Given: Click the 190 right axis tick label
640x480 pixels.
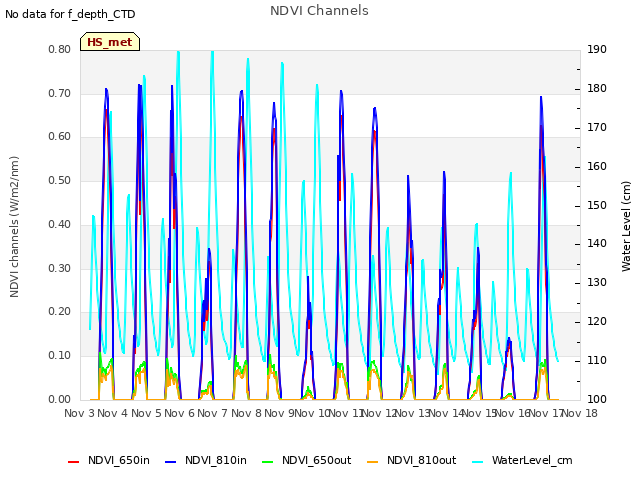Looking at the screenshot, I should (x=597, y=49).
